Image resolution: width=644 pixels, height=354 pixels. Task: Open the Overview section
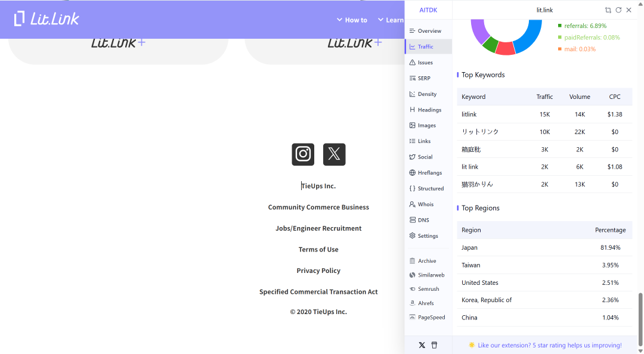pyautogui.click(x=428, y=31)
